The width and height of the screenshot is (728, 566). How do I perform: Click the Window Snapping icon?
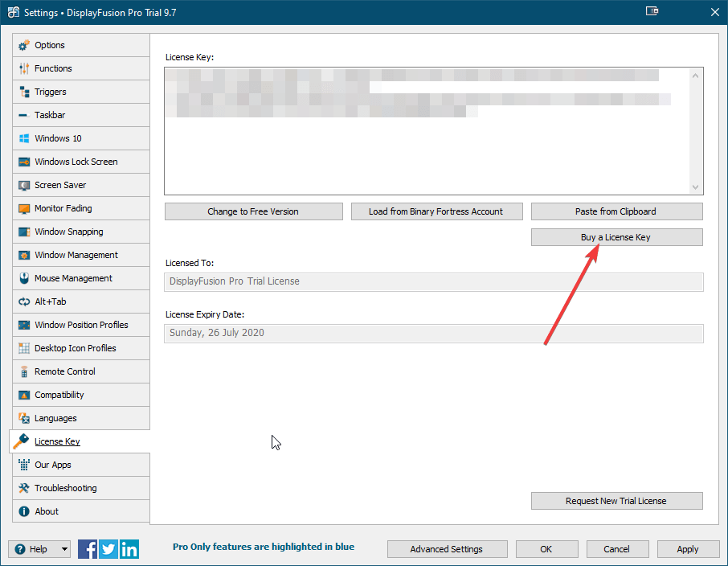(24, 232)
